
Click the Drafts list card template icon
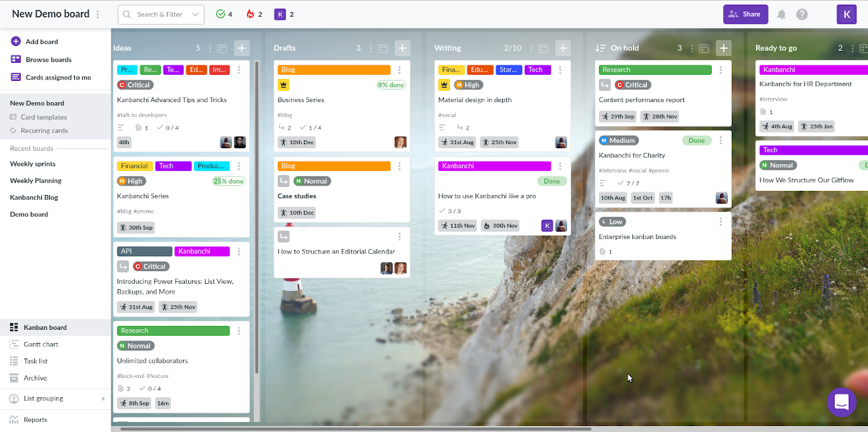tap(383, 48)
